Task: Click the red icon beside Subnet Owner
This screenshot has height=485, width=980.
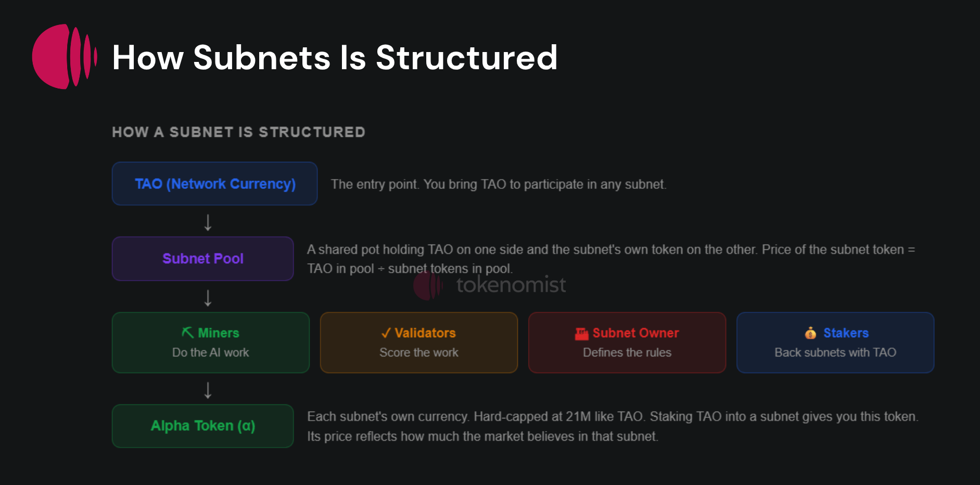Action: pyautogui.click(x=581, y=334)
